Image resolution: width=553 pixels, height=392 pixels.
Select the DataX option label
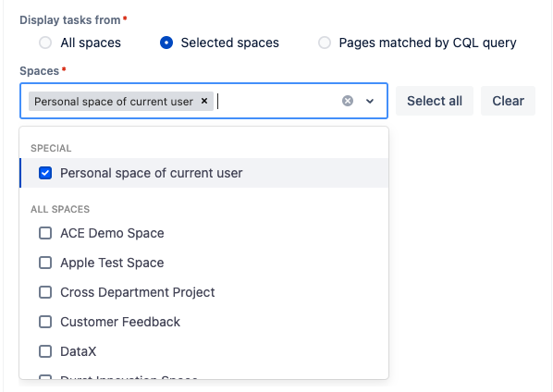79,351
